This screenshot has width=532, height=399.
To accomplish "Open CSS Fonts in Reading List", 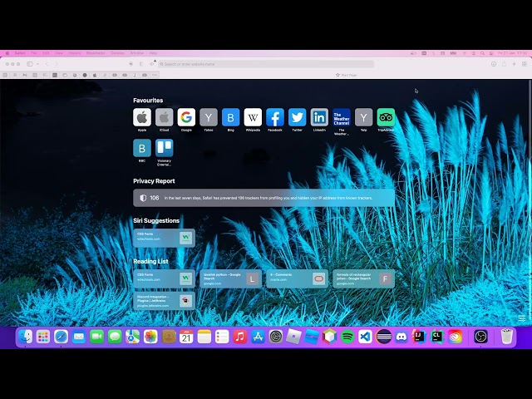I will (x=165, y=279).
